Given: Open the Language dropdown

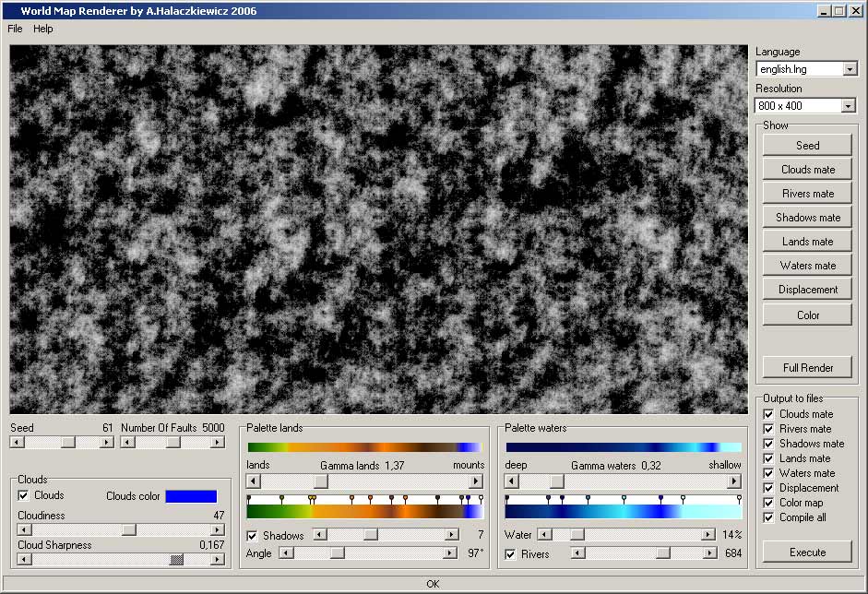Looking at the screenshot, I should 850,69.
